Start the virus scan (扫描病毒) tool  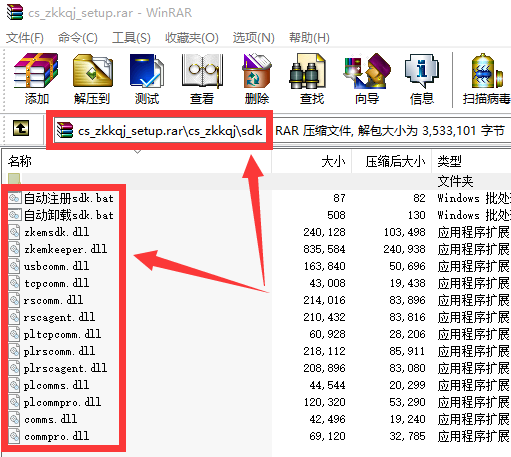[487, 79]
